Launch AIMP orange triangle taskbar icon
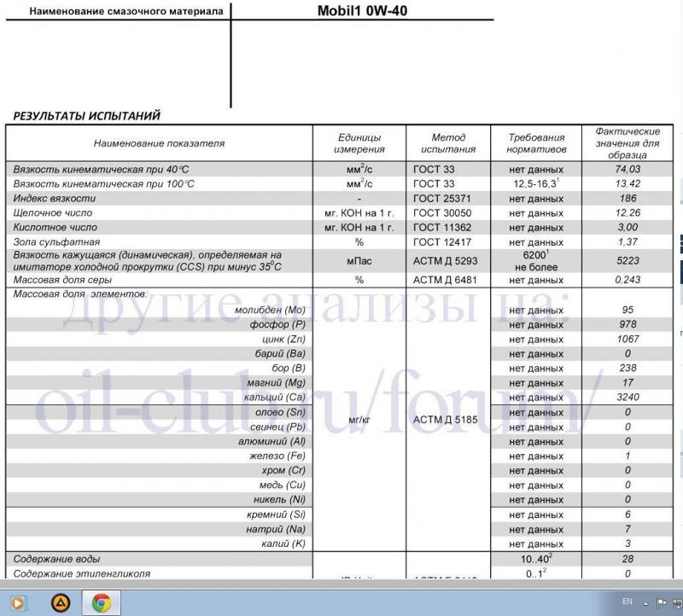The height and width of the screenshot is (616, 683). click(61, 603)
